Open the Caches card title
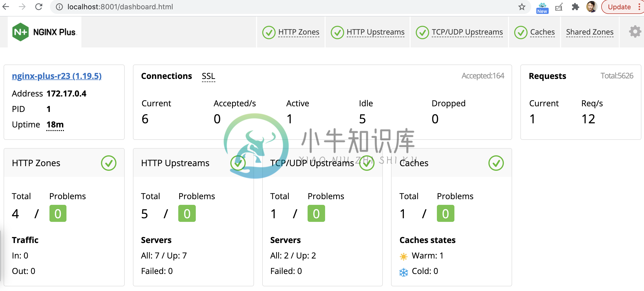 click(x=414, y=163)
